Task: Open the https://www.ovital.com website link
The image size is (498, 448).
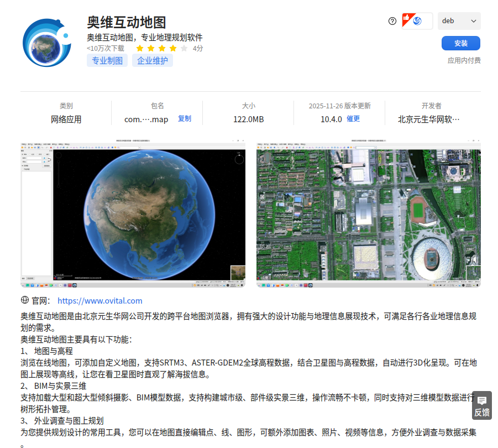Action: [x=99, y=300]
